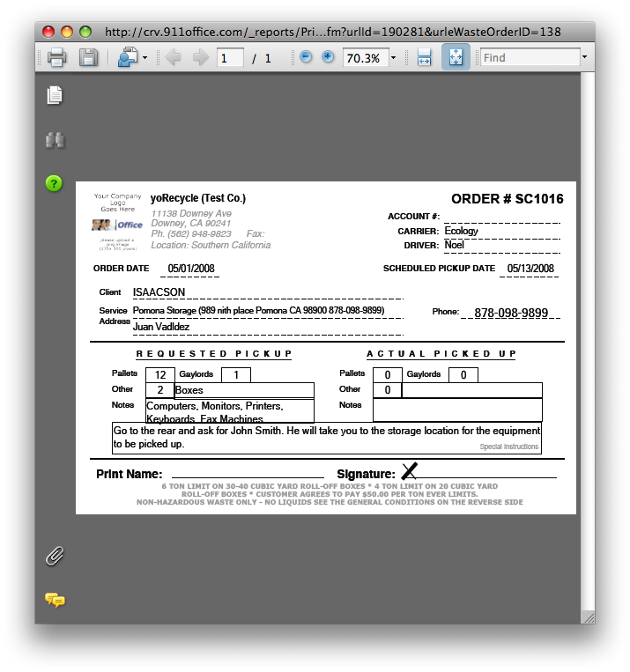Click the contact name Juan Vadldez
This screenshot has width=630, height=672.
pos(161,327)
